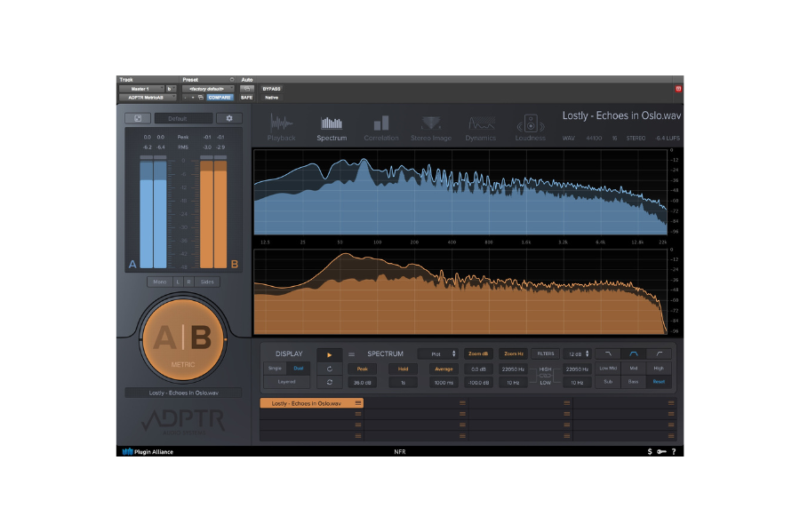Open the Loudness speaker view
The image size is (800, 532).
pyautogui.click(x=530, y=127)
